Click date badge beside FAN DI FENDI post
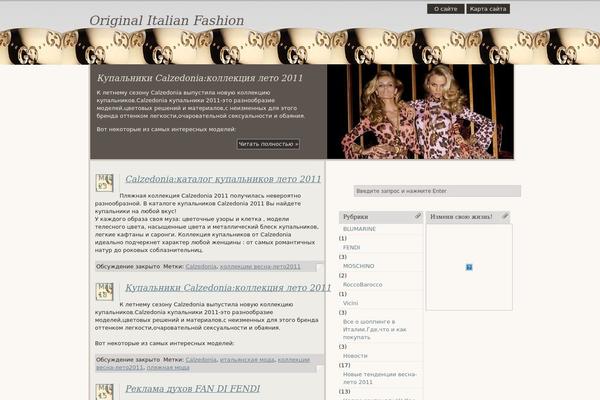Viewport: 600px width, 400px height. (x=104, y=391)
